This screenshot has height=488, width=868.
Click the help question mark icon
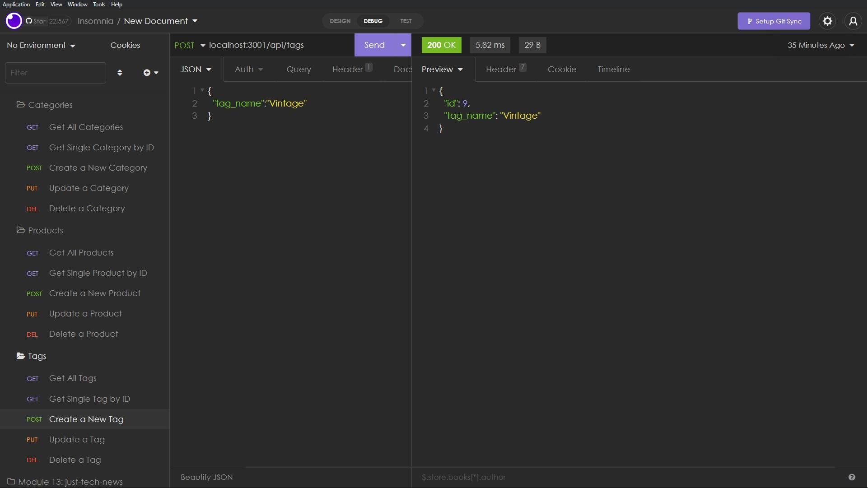pos(852,477)
